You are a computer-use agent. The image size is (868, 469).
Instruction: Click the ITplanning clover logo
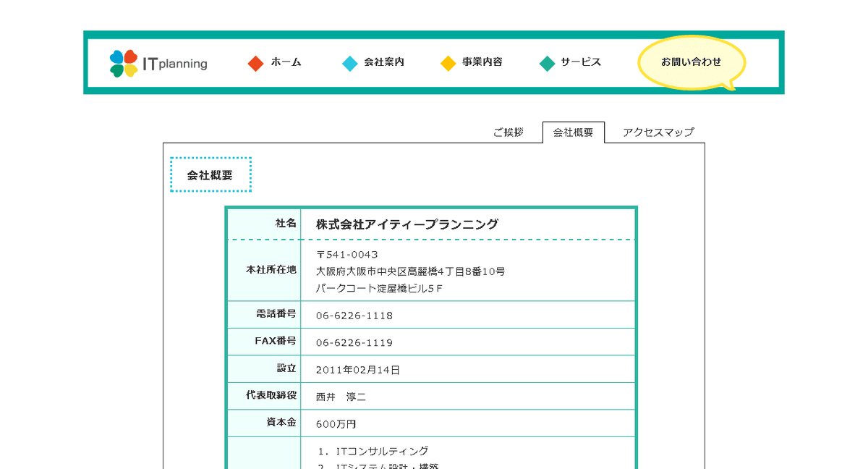(x=124, y=63)
